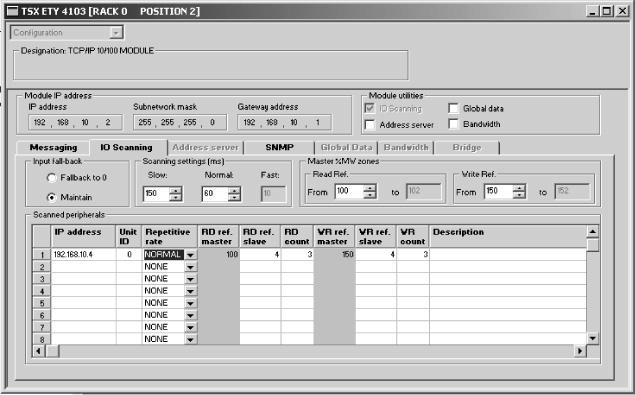
Task: Click the Description column header
Action: tap(508, 236)
